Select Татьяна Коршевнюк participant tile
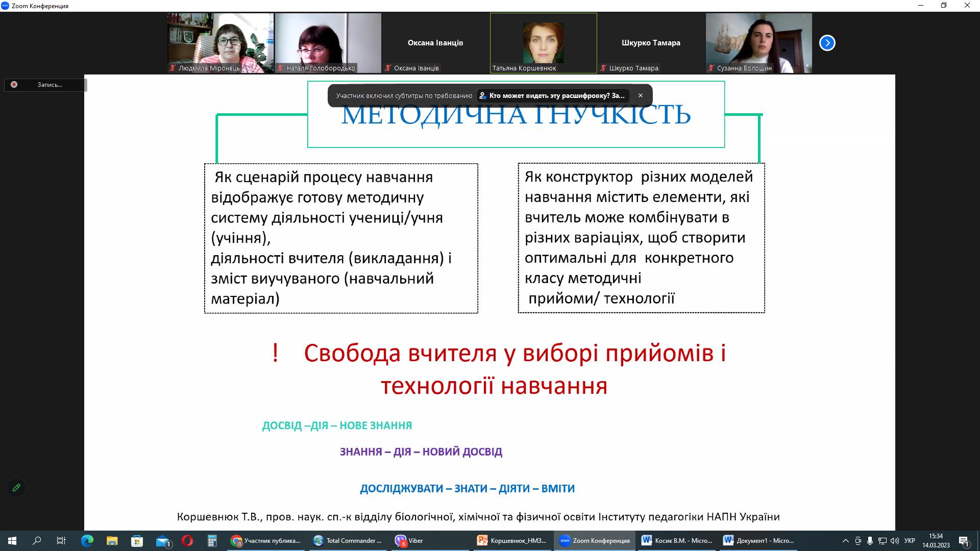This screenshot has height=551, width=980. pyautogui.click(x=543, y=43)
